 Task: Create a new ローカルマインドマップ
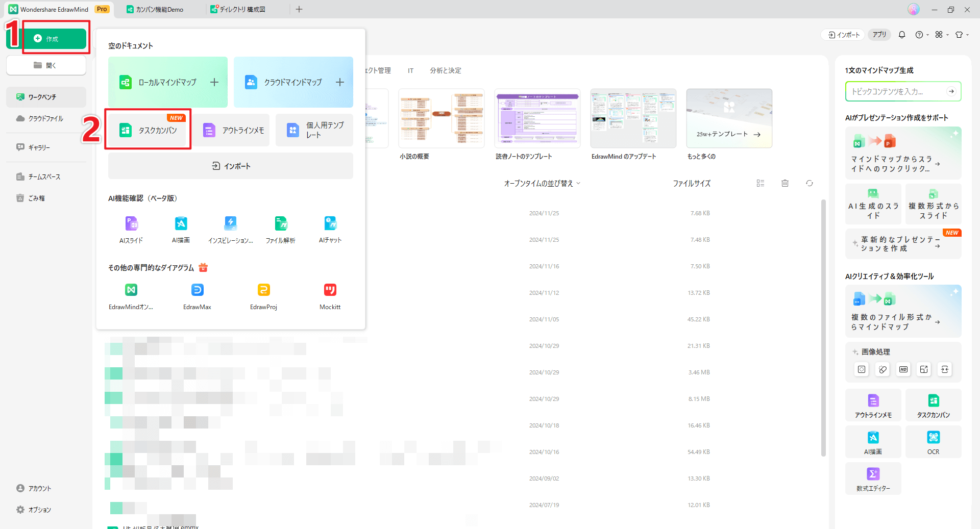[x=168, y=82]
